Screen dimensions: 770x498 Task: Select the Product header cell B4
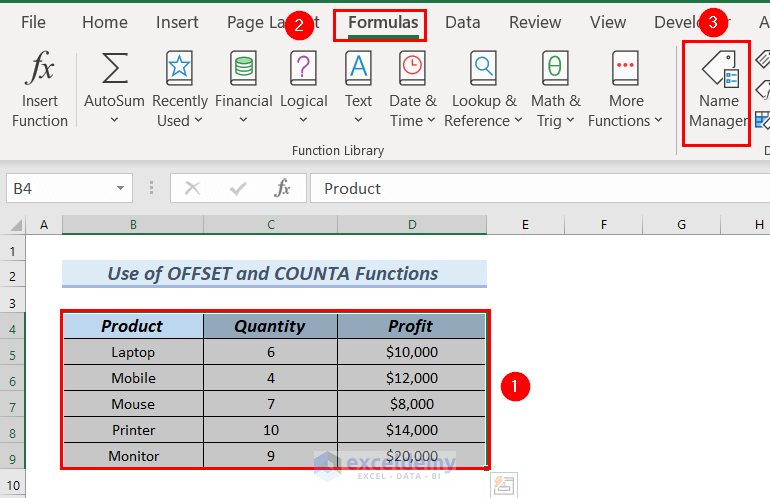click(132, 326)
